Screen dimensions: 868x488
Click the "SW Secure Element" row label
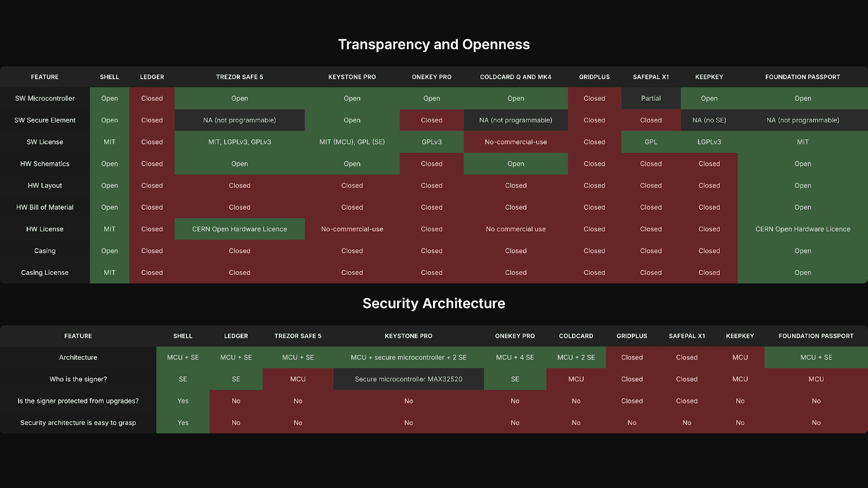pos(45,120)
